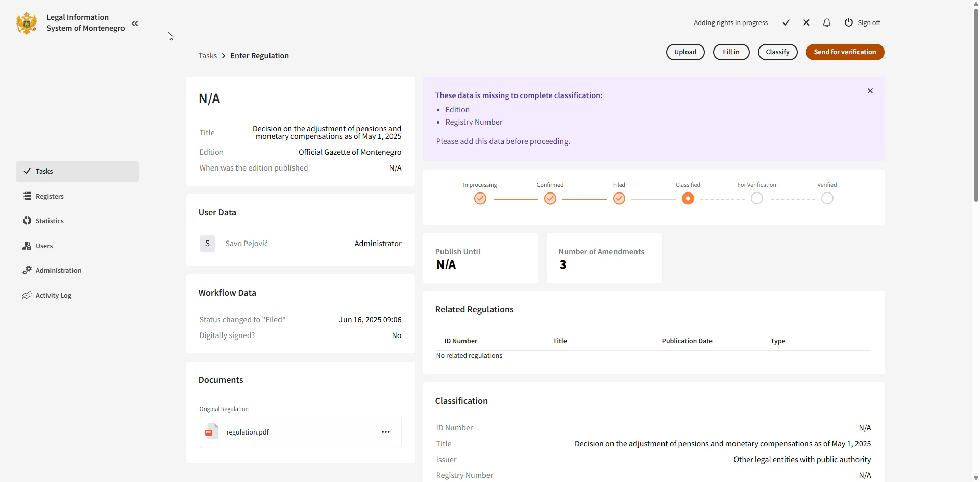Select the Classified workflow step marker

tap(688, 199)
